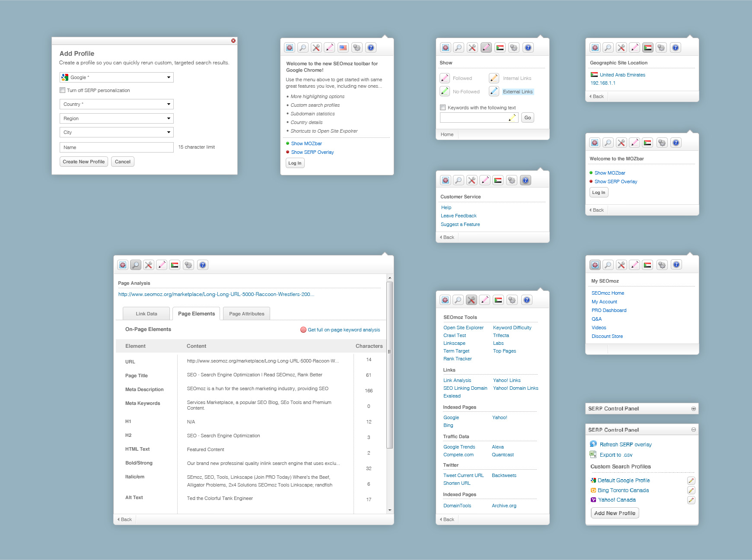
Task: Select the Page Elements tab
Action: pos(196,314)
